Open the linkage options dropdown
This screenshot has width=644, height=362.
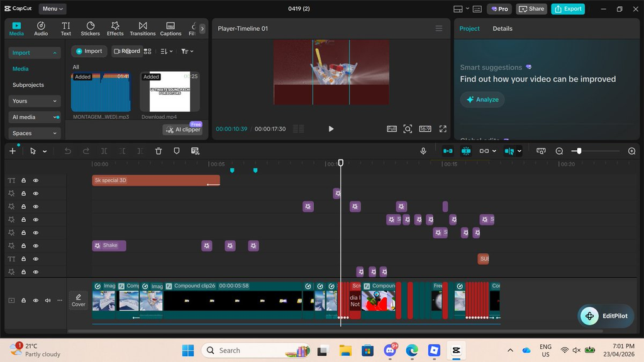click(494, 151)
